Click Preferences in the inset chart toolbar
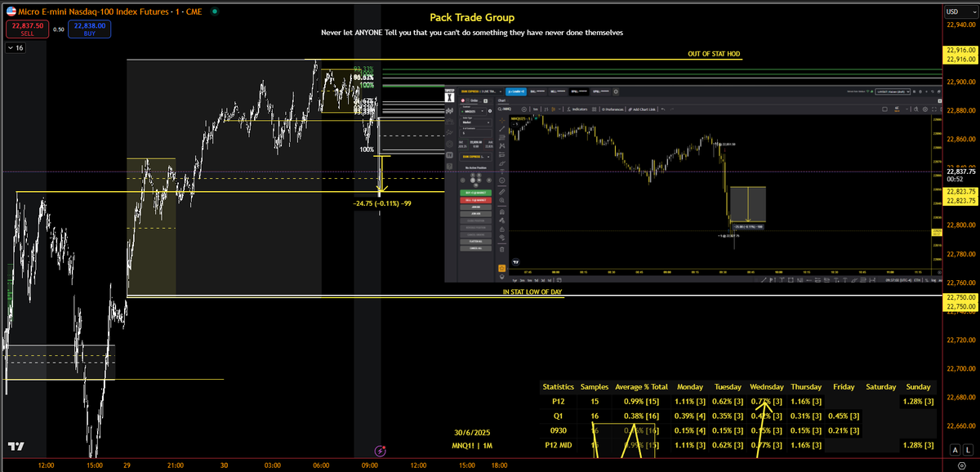The image size is (980, 472). [x=612, y=109]
